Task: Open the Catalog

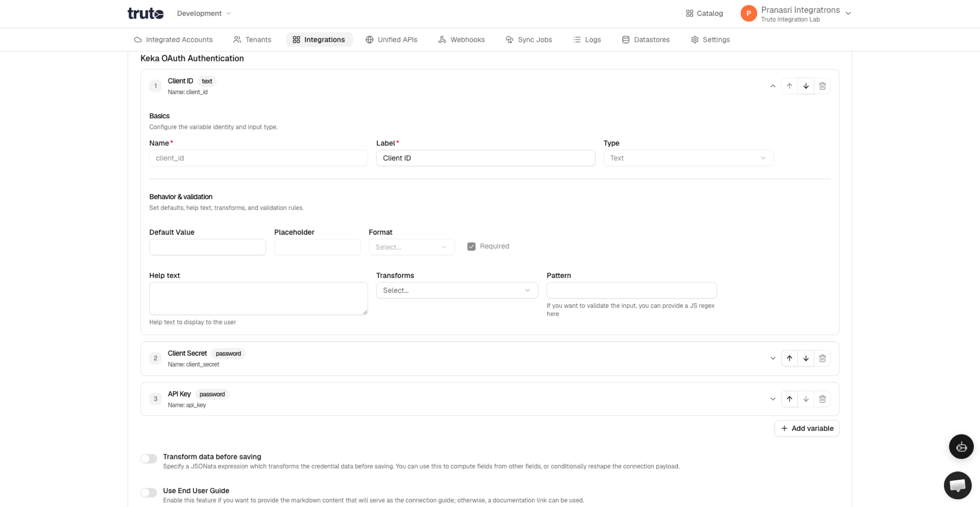Action: click(x=704, y=13)
